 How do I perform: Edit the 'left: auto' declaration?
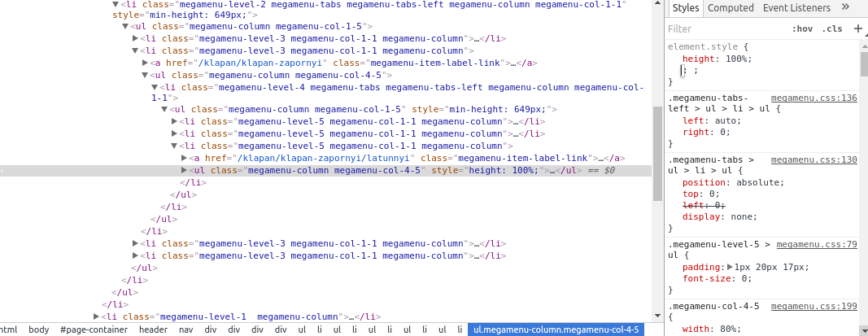712,120
